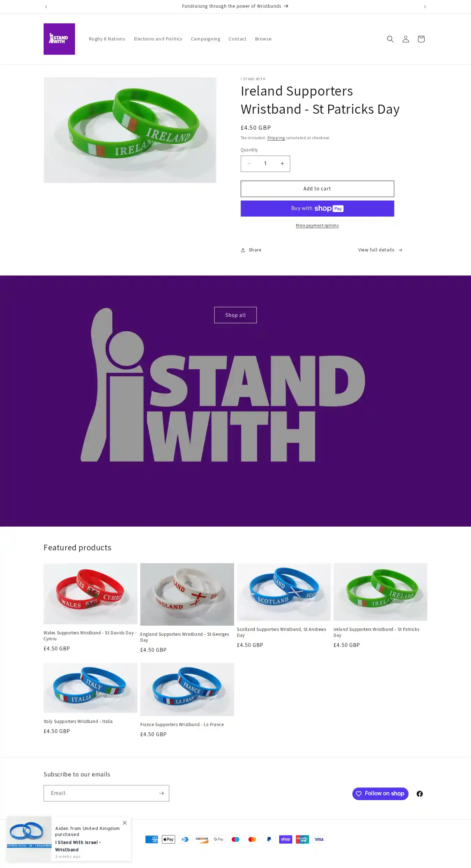Open the shopping cart icon
This screenshot has width=471, height=868.
(421, 39)
